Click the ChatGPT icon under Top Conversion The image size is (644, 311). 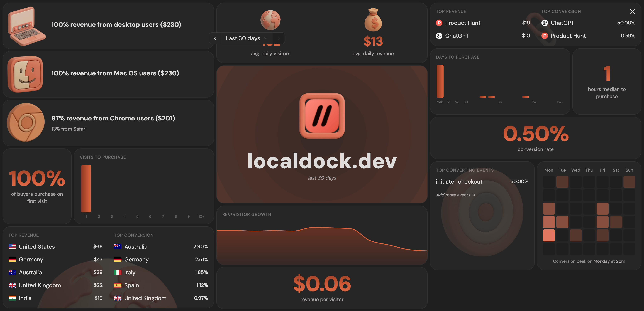(545, 23)
